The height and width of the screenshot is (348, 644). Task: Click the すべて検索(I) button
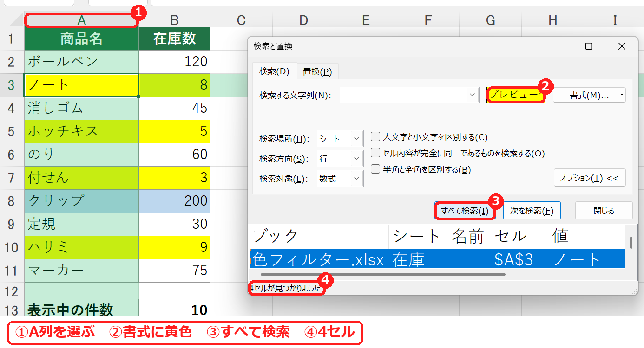tap(465, 211)
